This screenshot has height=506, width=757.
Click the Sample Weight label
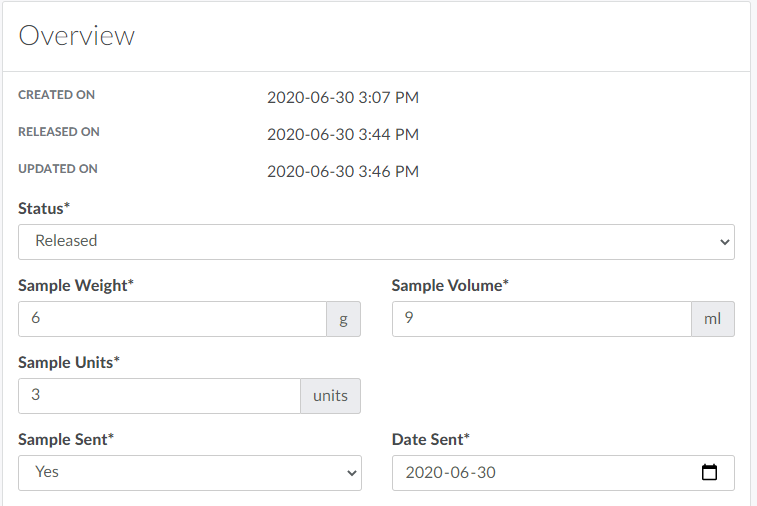75,285
